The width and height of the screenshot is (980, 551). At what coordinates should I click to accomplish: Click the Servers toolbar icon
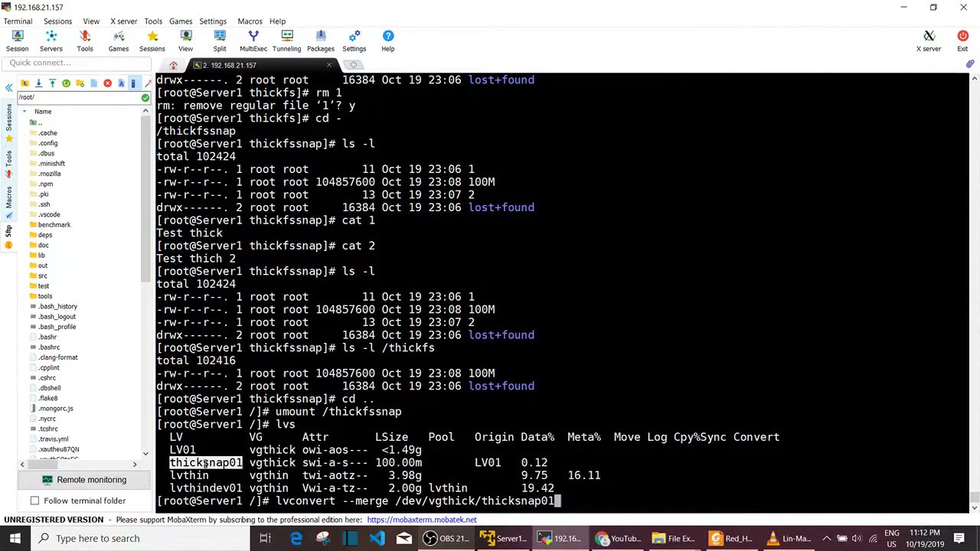[51, 41]
